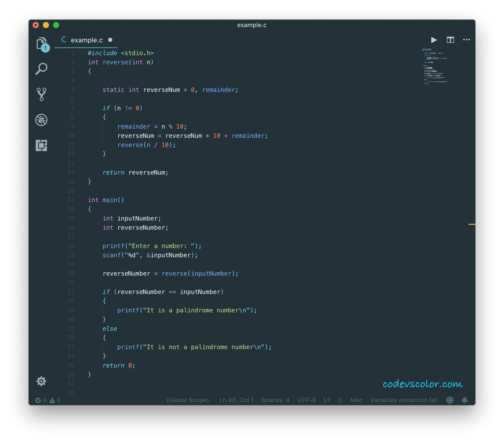This screenshot has height=443, width=504.
Task: Open errors and warnings status item
Action: 48,400
